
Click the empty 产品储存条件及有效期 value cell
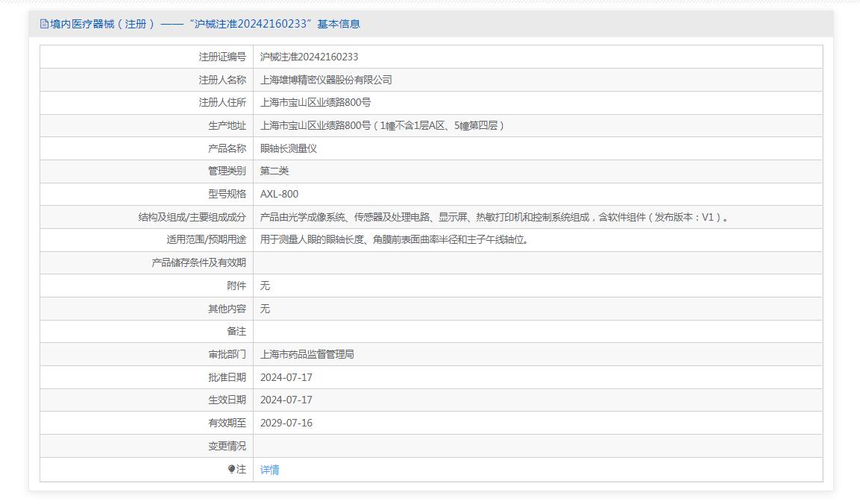tap(537, 262)
